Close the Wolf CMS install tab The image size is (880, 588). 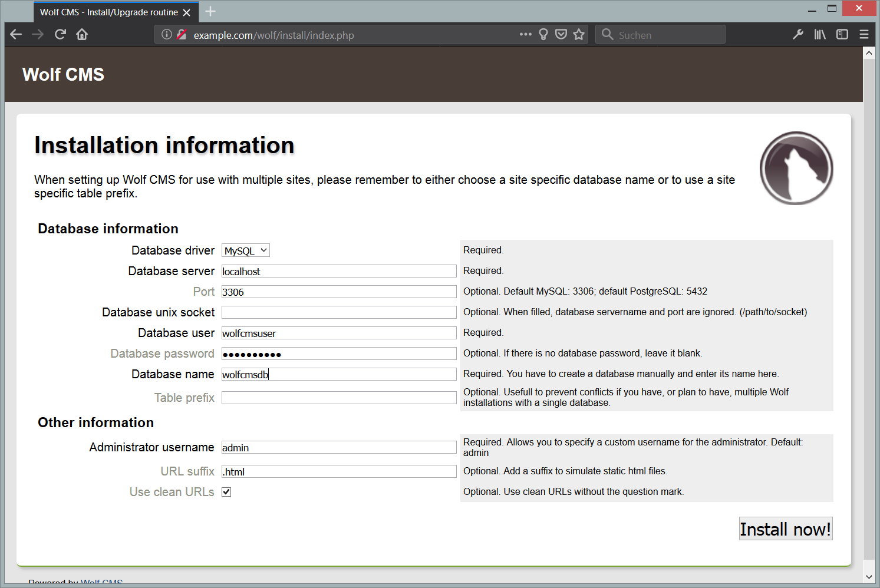point(187,12)
